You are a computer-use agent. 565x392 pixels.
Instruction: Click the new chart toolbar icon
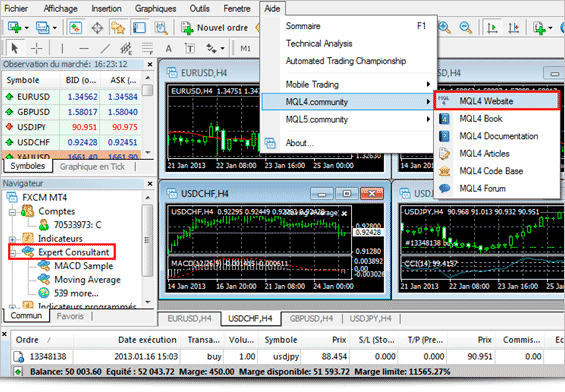(x=14, y=27)
